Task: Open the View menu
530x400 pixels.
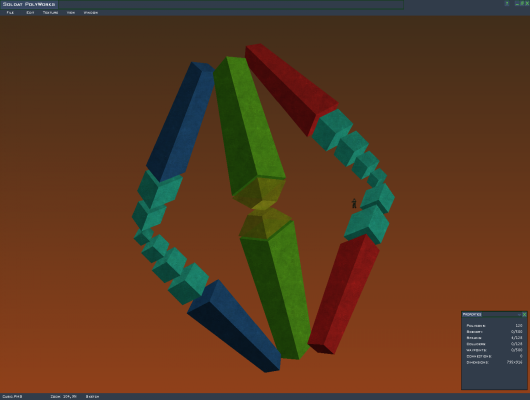Action: (x=71, y=13)
